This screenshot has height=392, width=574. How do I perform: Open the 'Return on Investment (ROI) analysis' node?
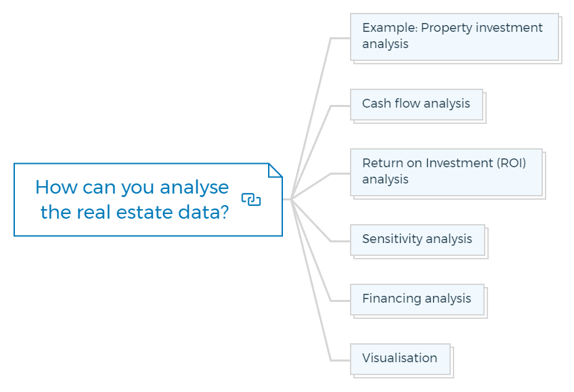pyautogui.click(x=446, y=173)
